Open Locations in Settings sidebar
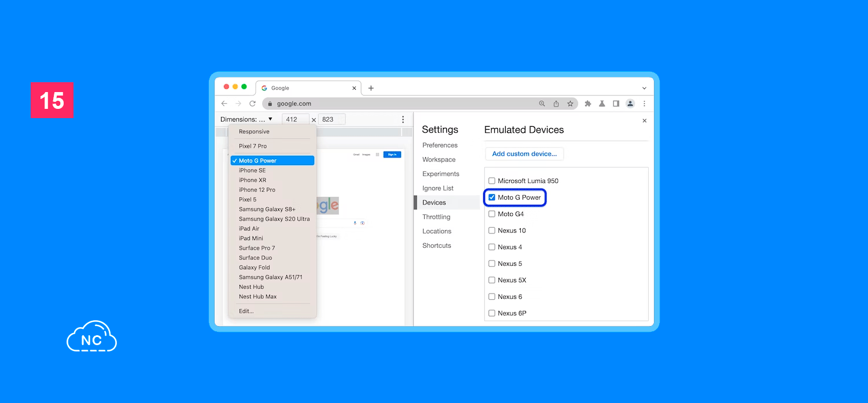 [x=437, y=231]
